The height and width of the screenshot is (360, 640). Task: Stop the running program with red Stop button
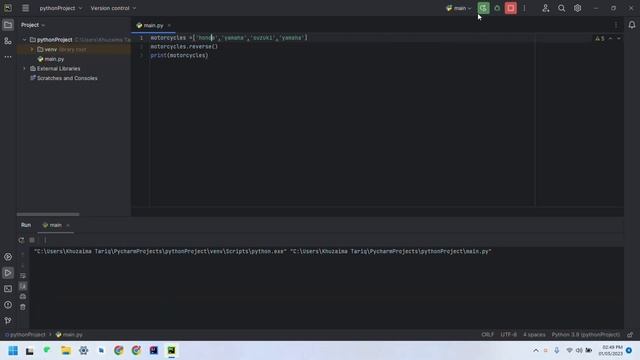511,8
